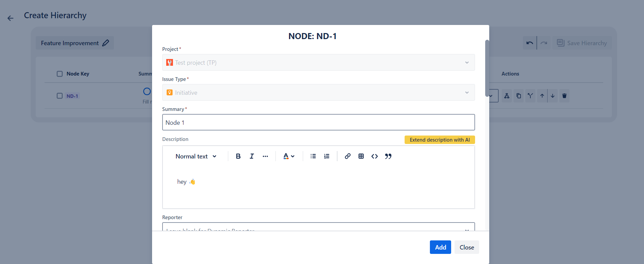644x264 pixels.
Task: Open the text color picker
Action: [x=289, y=156]
